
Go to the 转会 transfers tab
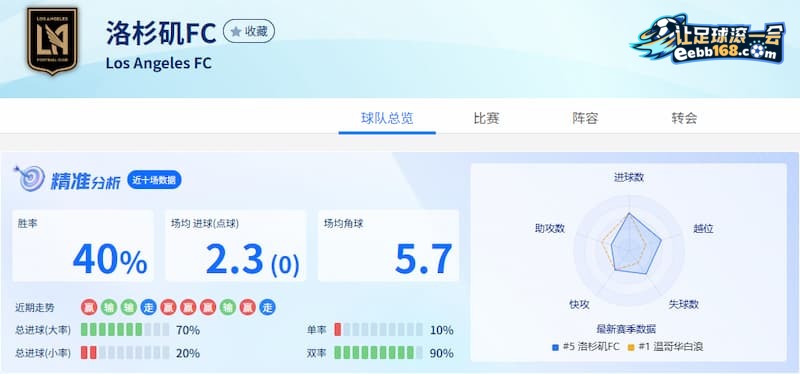(684, 118)
